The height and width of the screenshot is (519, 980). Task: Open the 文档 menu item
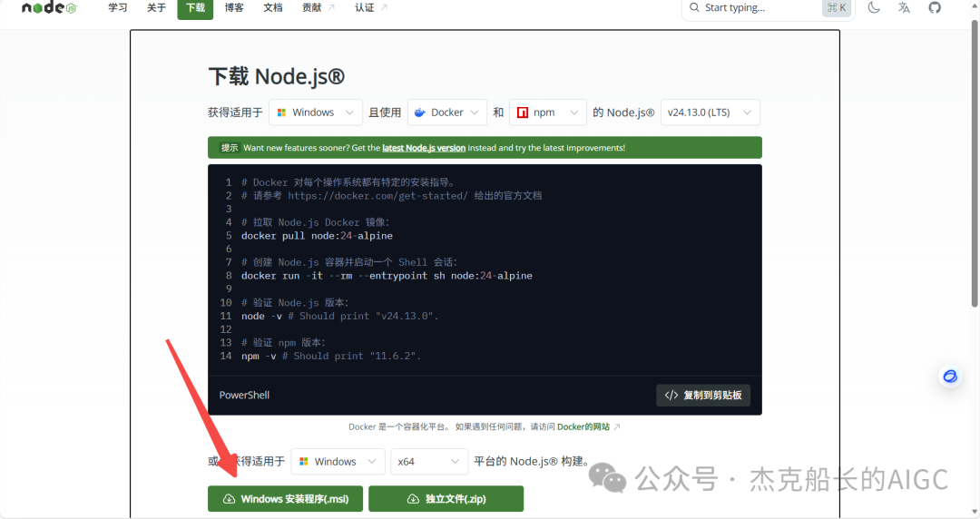(x=272, y=7)
